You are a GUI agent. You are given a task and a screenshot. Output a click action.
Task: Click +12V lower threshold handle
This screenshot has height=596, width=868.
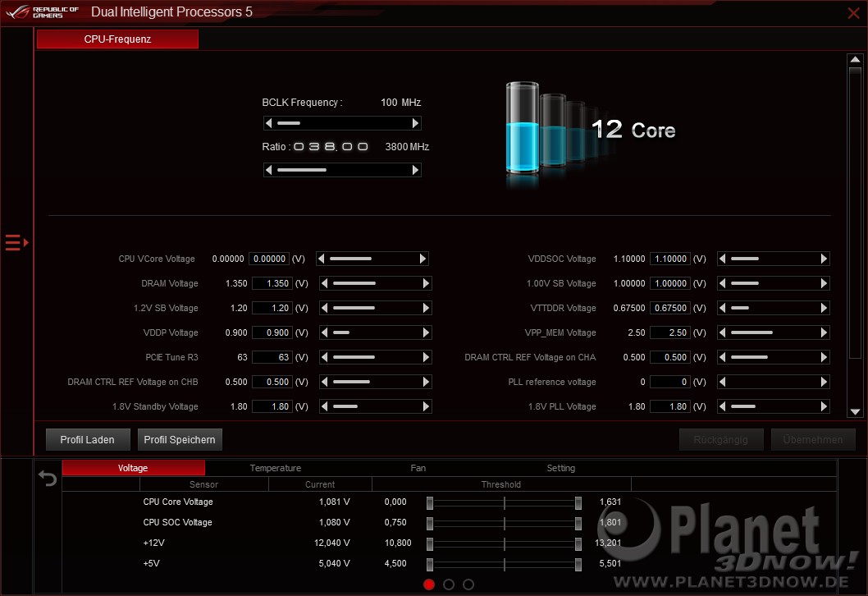click(x=430, y=544)
